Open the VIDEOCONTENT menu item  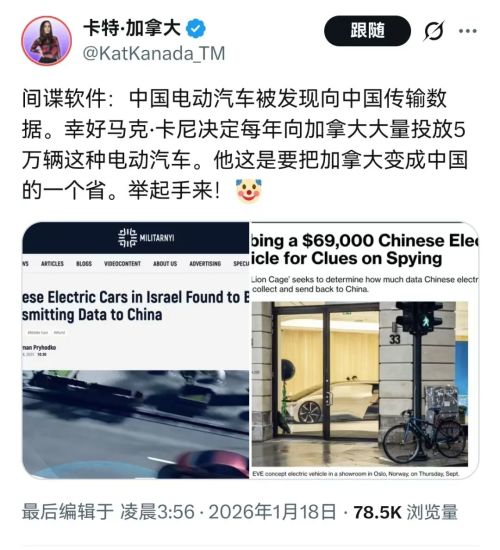[x=122, y=263]
